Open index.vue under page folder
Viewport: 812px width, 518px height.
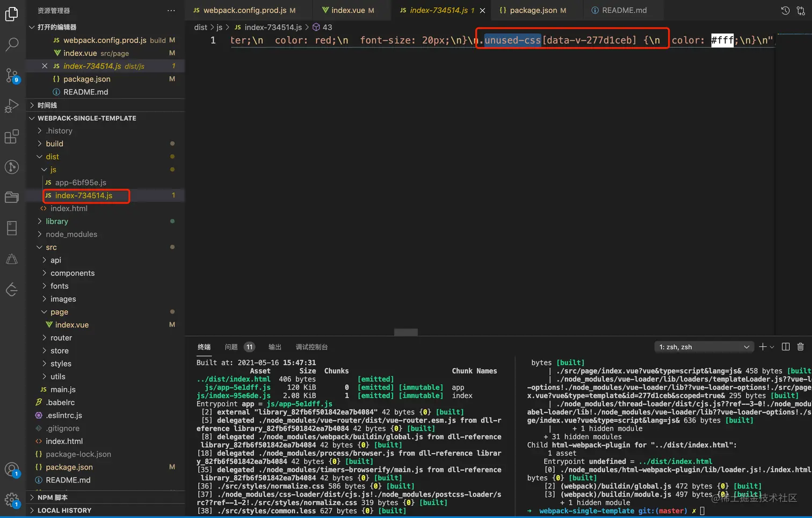106,325
